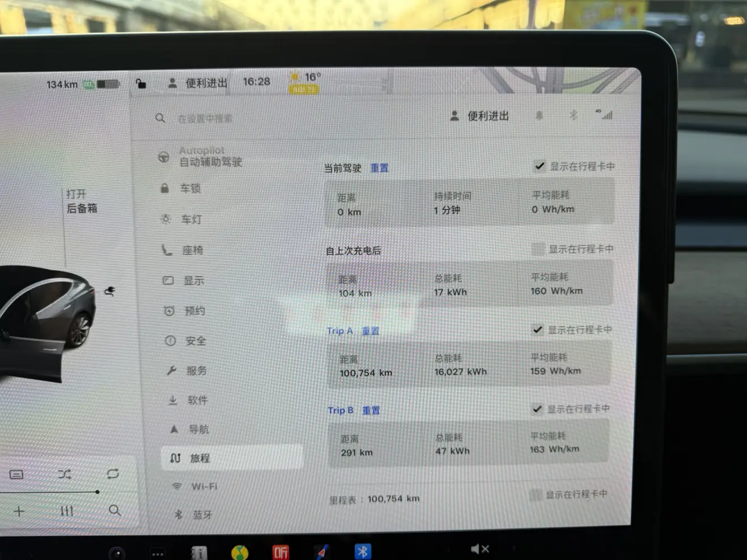This screenshot has width=747, height=560.
Task: Toggle the repeat icon in the media player
Action: pos(113,473)
